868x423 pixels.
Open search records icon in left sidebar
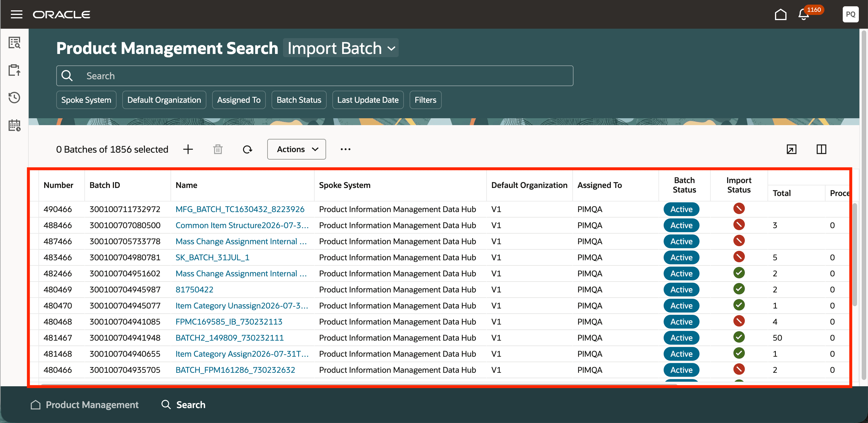pyautogui.click(x=14, y=42)
